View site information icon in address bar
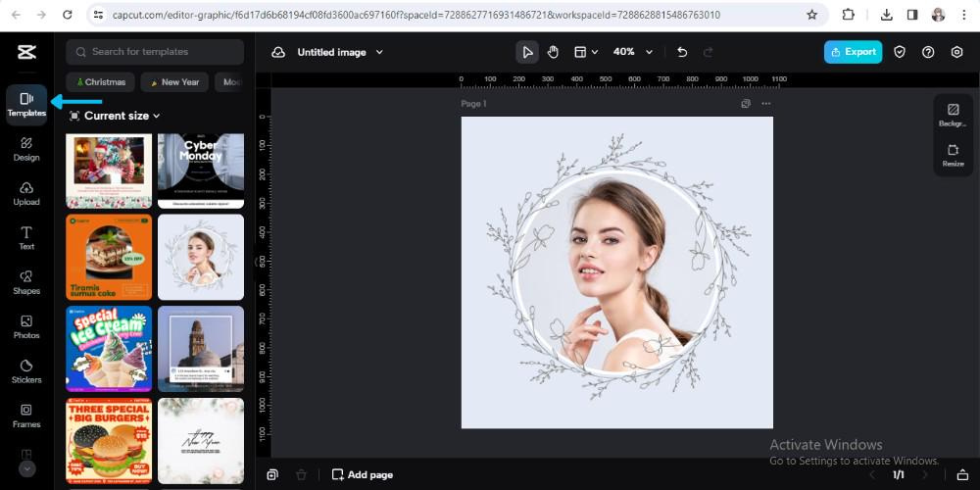980x490 pixels. 97,15
